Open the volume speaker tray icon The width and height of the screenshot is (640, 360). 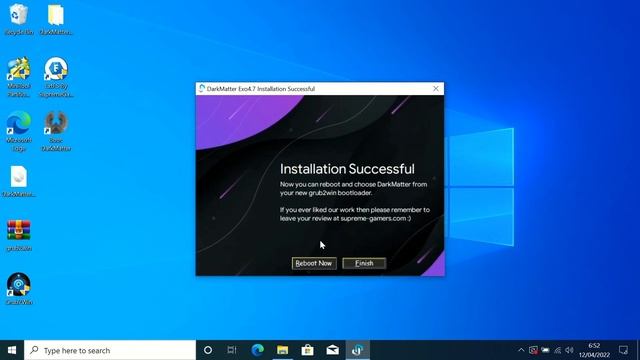tap(569, 350)
